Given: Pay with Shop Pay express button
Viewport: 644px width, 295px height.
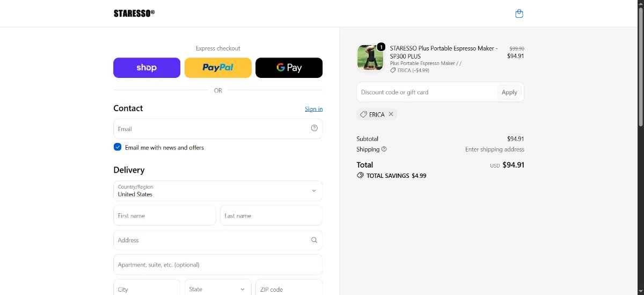Looking at the screenshot, I should pos(147,68).
